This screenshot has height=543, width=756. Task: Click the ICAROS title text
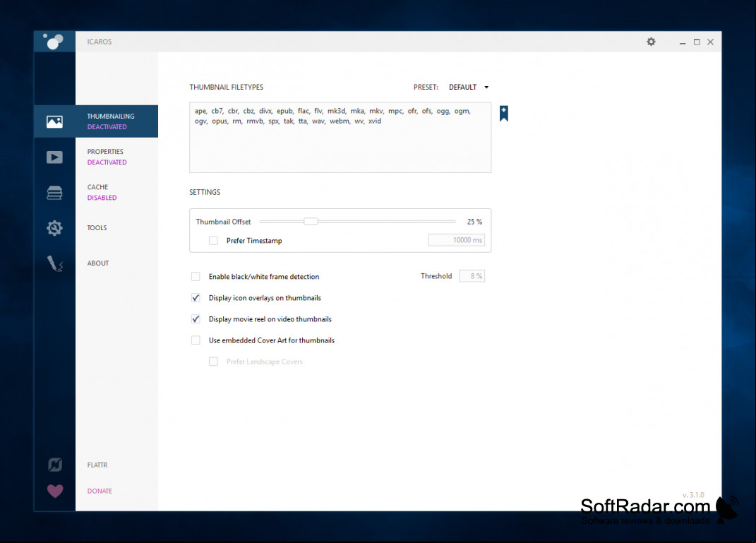(x=100, y=42)
